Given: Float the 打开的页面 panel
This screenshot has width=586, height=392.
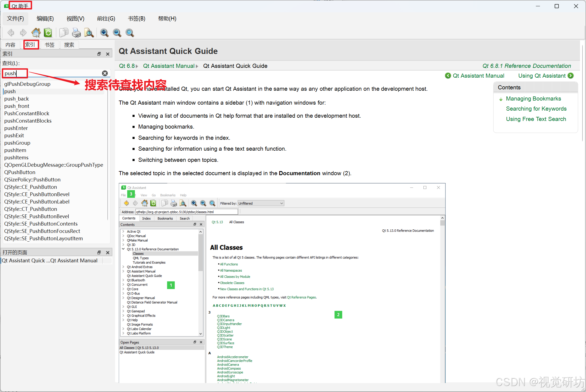Looking at the screenshot, I should [99, 253].
